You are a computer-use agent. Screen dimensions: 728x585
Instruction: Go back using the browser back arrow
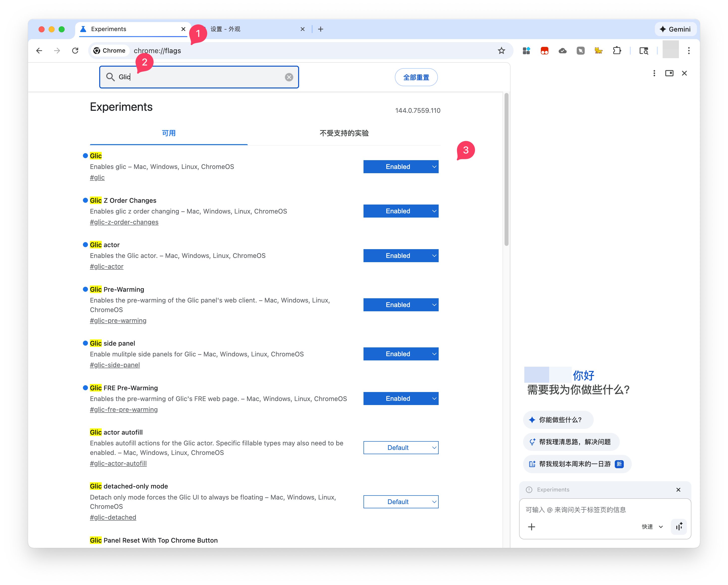[x=39, y=51]
